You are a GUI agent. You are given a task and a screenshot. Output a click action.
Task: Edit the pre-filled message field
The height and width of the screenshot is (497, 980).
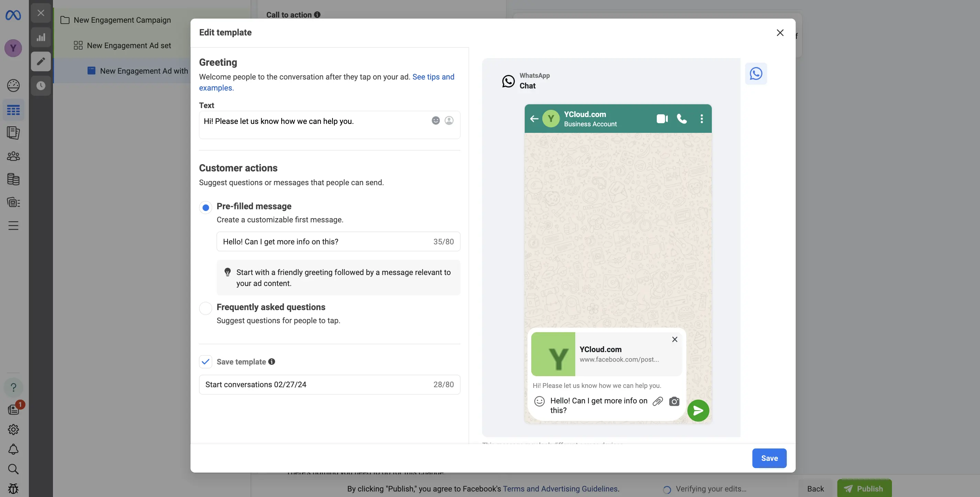coord(338,242)
